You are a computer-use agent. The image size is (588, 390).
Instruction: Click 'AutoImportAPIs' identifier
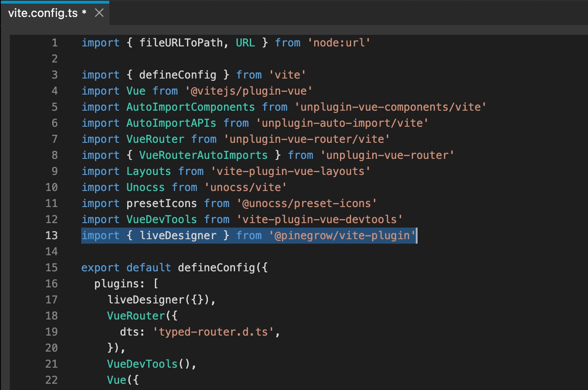tap(171, 123)
